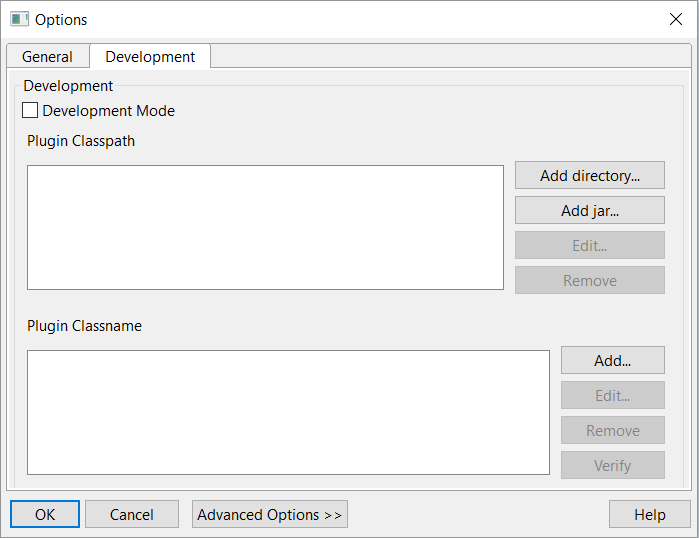Open Help for the Options dialog
The height and width of the screenshot is (538, 699).
coord(650,514)
